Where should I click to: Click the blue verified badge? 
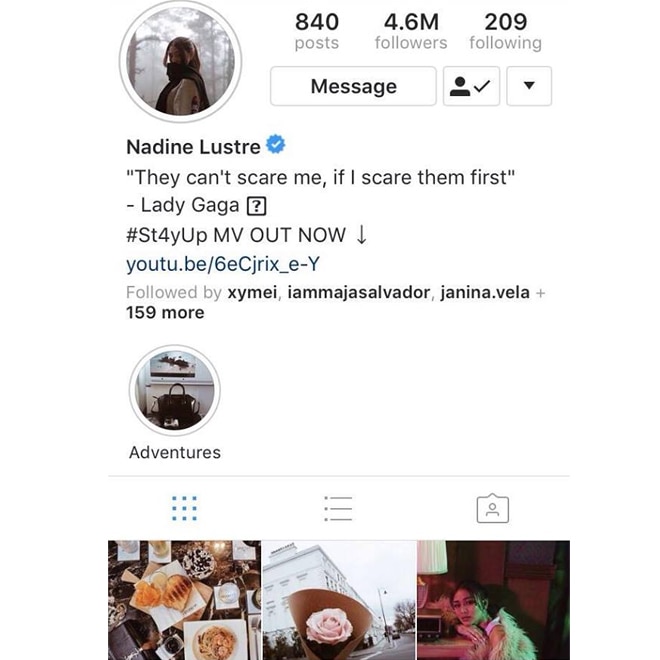pyautogui.click(x=276, y=144)
